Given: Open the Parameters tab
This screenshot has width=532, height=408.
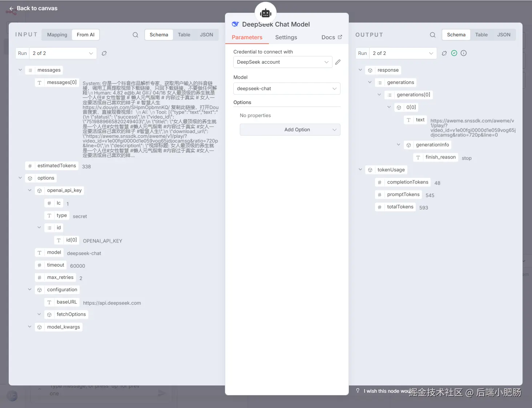Looking at the screenshot, I should pos(247,37).
